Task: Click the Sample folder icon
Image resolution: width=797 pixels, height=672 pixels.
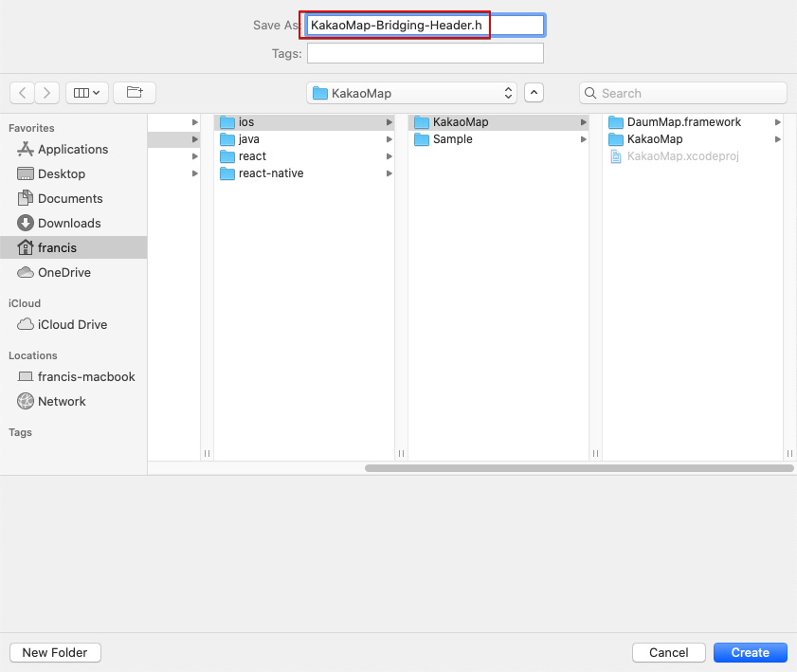Action: [x=422, y=139]
